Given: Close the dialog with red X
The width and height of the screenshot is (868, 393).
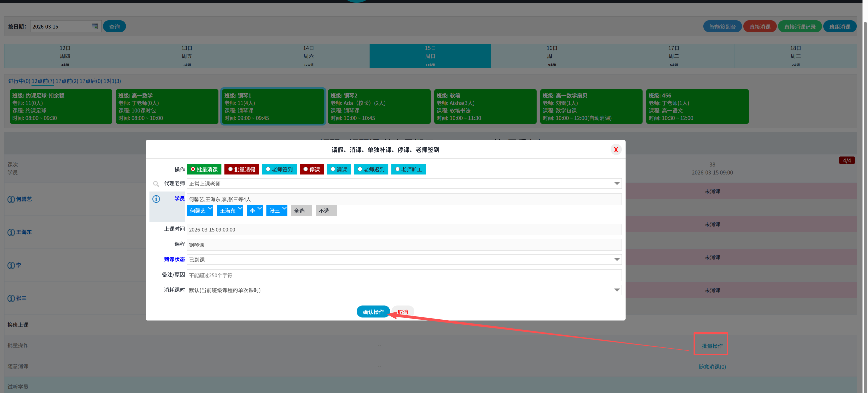Looking at the screenshot, I should pyautogui.click(x=616, y=150).
